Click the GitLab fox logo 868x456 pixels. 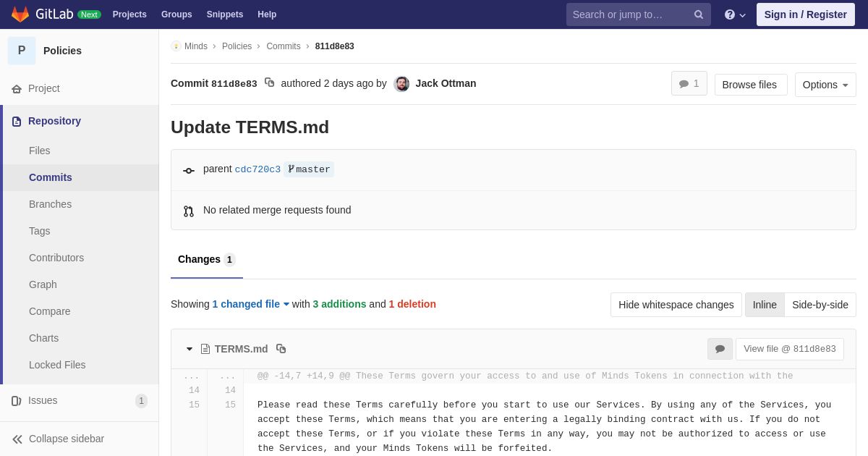pyautogui.click(x=20, y=14)
